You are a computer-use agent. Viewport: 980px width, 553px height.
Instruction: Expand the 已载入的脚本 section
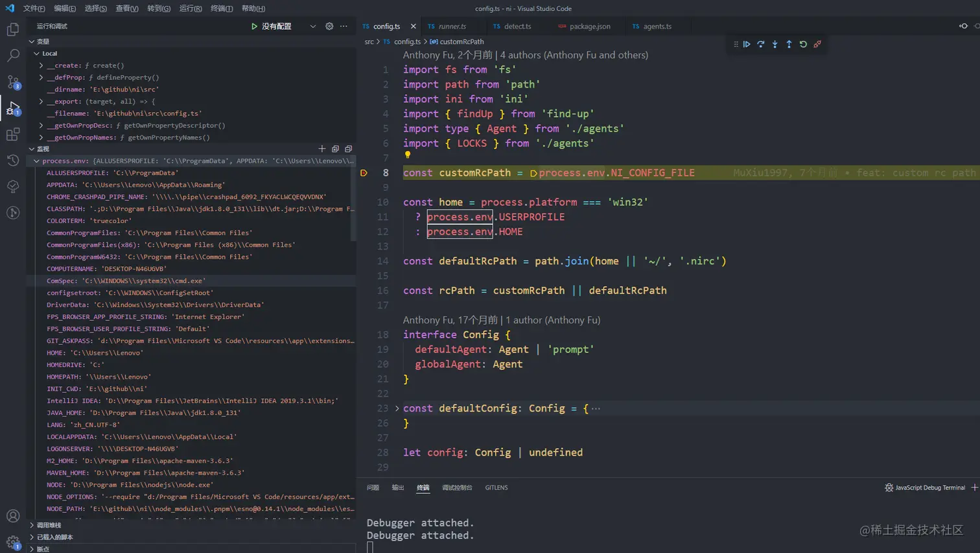(32, 537)
